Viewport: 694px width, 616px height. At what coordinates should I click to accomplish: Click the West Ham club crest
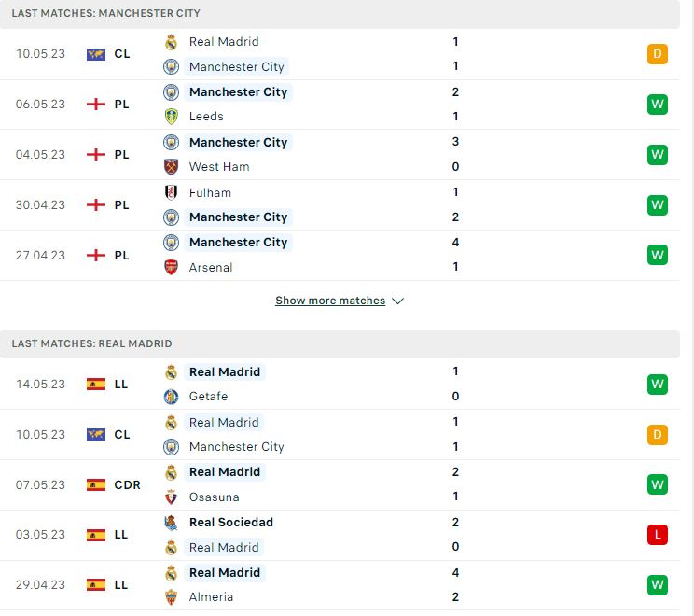(171, 167)
